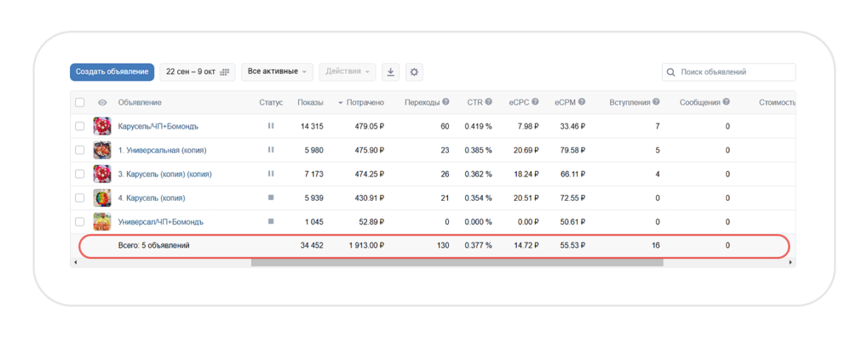The height and width of the screenshot is (338, 868).
Task: Sort table by Показы column header
Action: coord(310,103)
